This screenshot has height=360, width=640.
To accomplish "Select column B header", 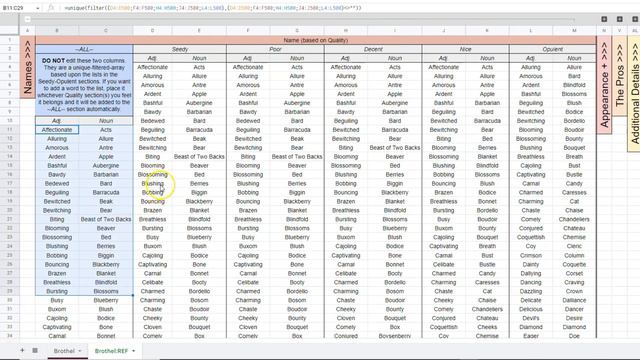I will [x=57, y=31].
